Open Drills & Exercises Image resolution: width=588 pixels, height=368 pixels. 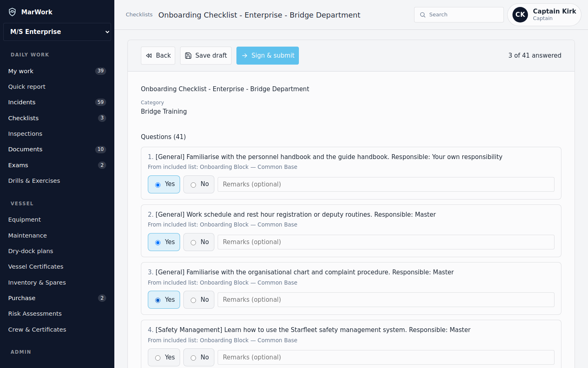click(x=57, y=181)
